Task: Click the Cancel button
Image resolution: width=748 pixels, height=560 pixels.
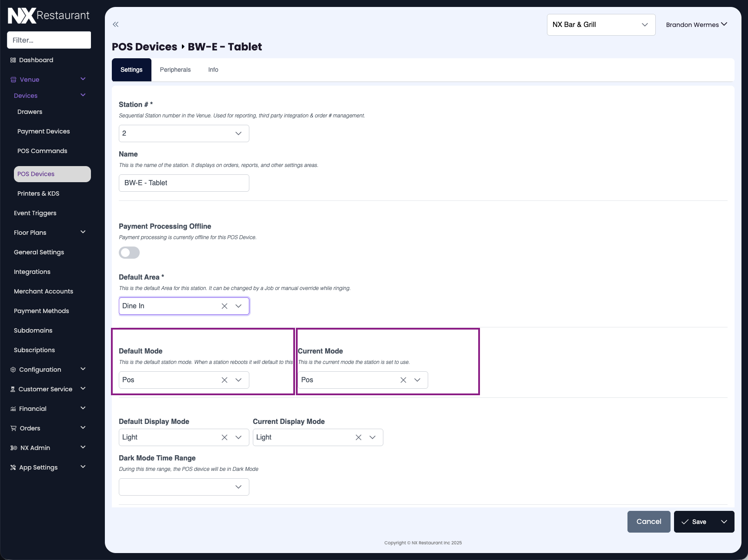Action: click(x=648, y=522)
